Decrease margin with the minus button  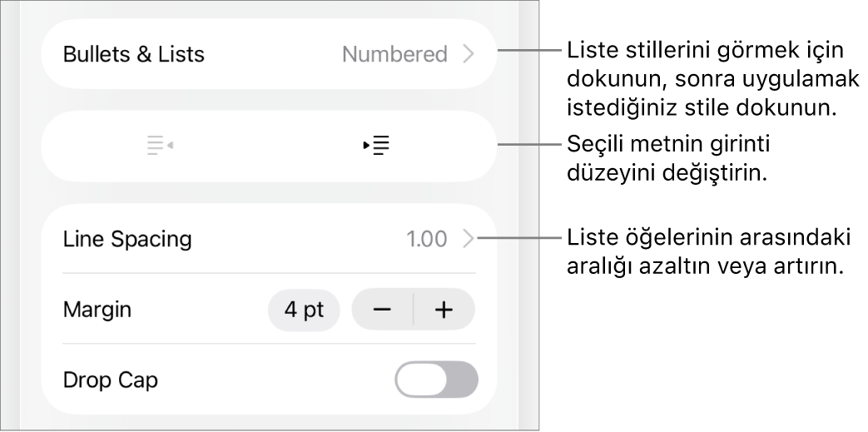(x=383, y=310)
